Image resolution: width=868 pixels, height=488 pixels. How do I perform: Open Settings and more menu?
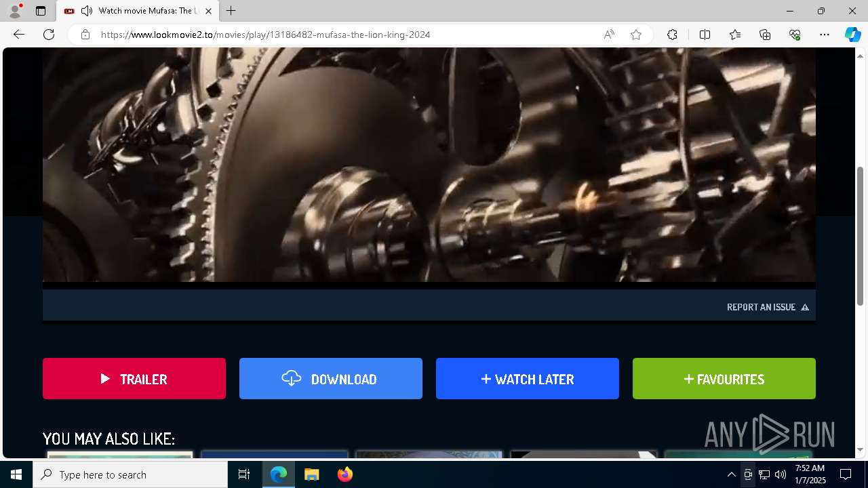[825, 35]
